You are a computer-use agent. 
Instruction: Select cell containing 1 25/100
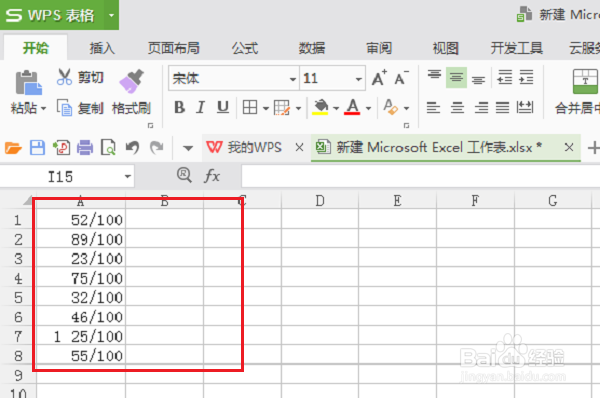coord(81,336)
